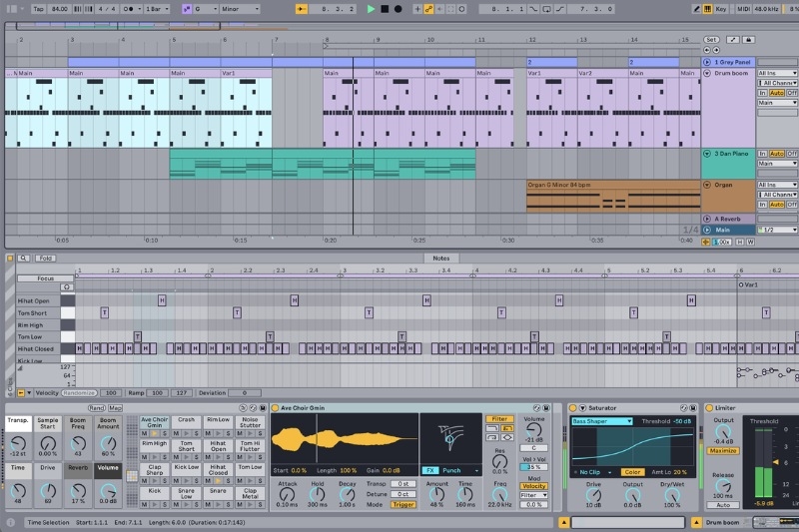
Task: Toggle the Follow playback arrow button
Action: point(302,9)
